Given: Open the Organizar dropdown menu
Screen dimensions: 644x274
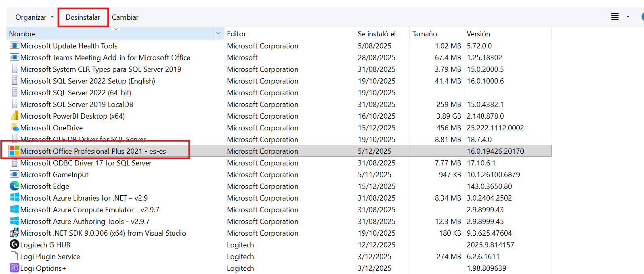Looking at the screenshot, I should (x=34, y=17).
